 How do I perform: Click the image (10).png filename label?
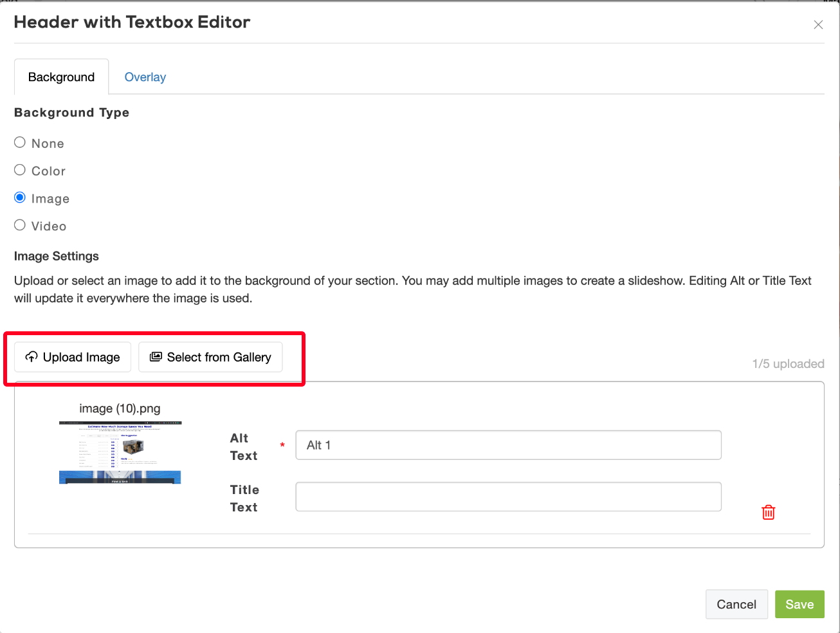[120, 408]
